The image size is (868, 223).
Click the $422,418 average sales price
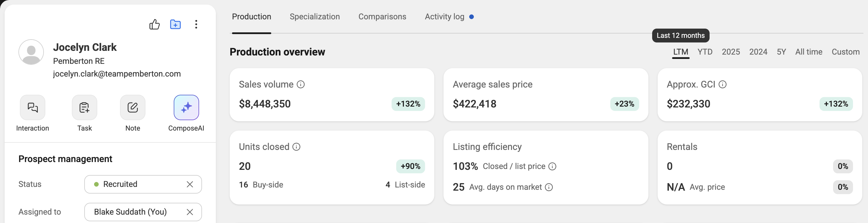coord(474,104)
